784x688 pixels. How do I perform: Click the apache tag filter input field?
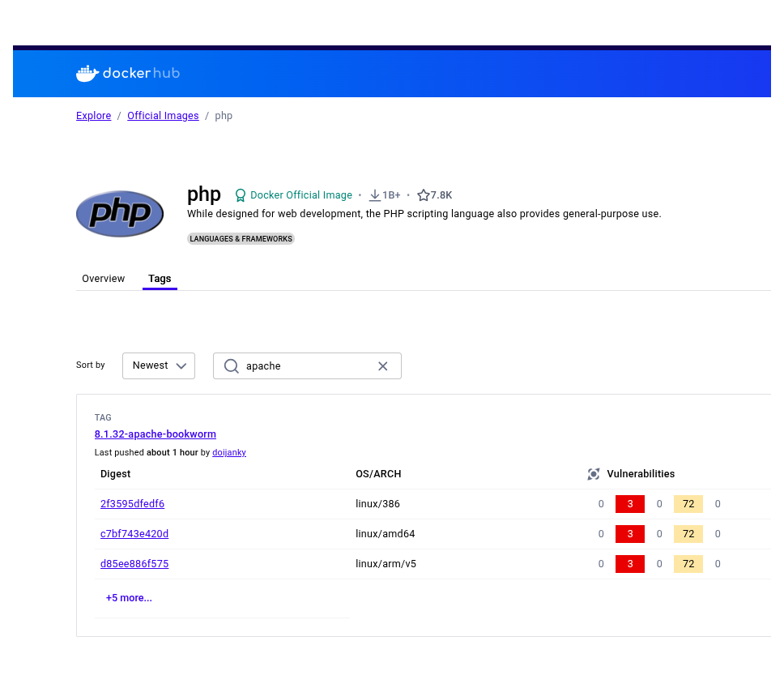coord(307,365)
